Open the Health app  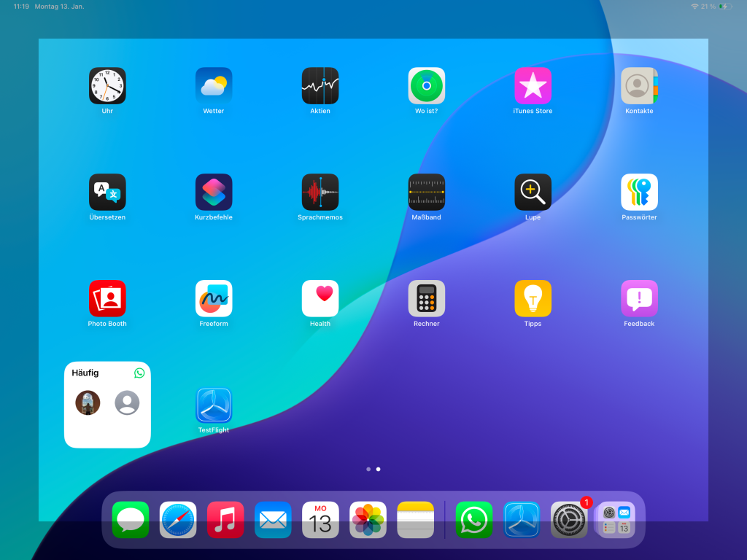tap(320, 298)
